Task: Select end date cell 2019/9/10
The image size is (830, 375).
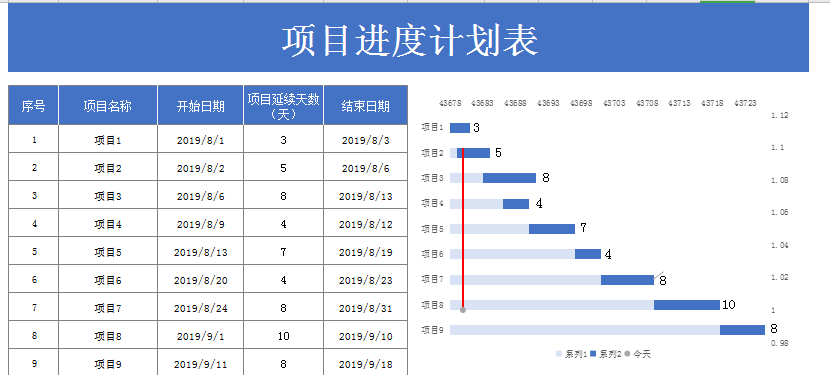Action: (366, 336)
